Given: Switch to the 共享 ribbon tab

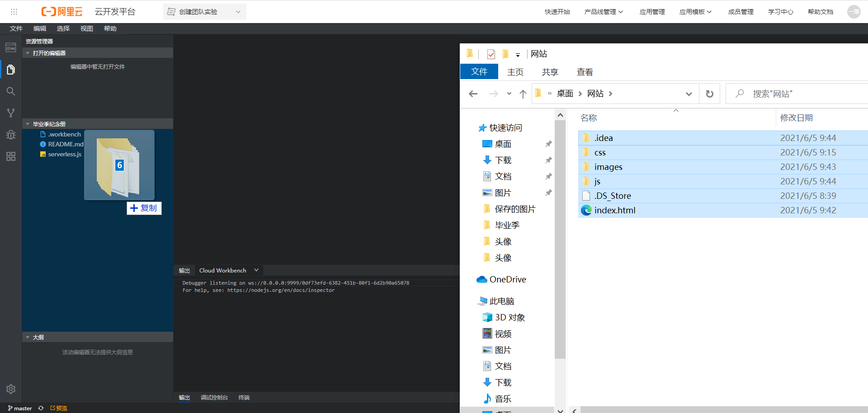Looking at the screenshot, I should (550, 72).
